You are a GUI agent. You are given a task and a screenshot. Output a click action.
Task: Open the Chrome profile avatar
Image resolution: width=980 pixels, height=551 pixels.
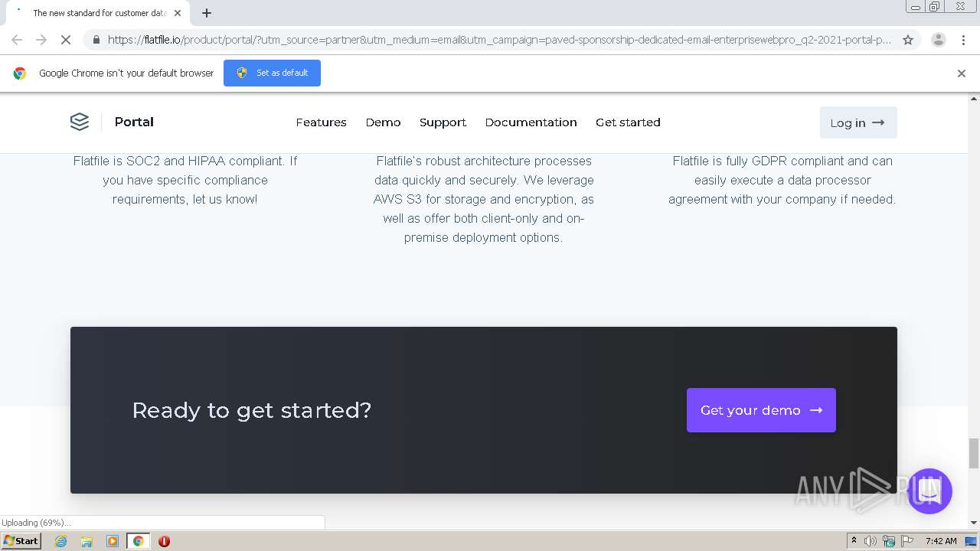[938, 40]
